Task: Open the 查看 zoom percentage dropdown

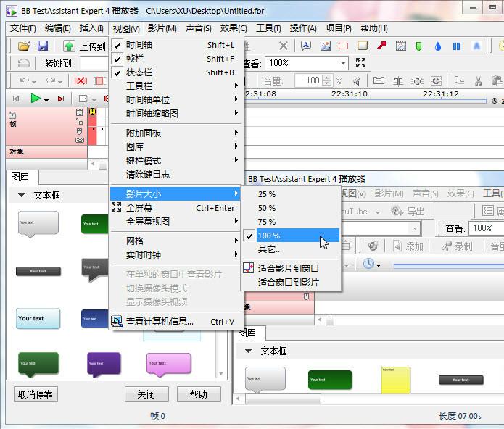Action: click(344, 64)
